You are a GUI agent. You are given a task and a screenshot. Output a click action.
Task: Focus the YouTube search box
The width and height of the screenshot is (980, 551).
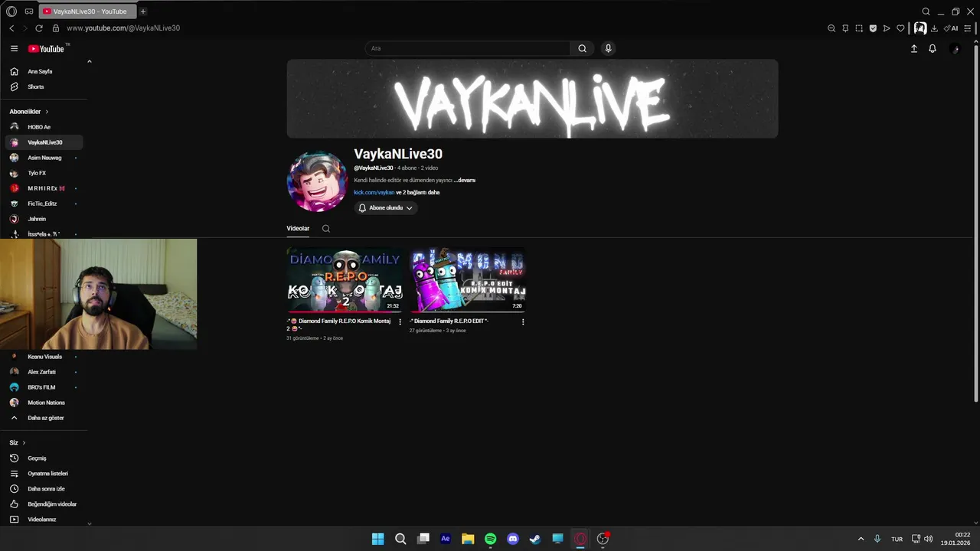(x=467, y=48)
